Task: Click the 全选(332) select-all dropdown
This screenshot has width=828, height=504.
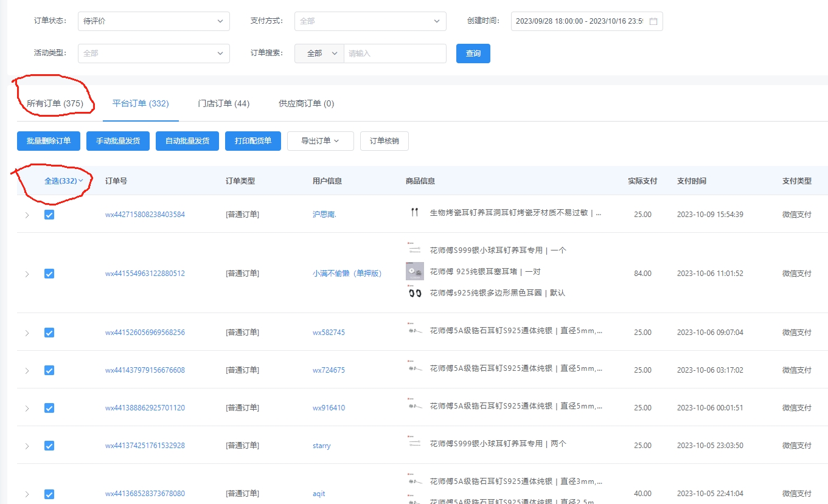Action: (x=63, y=181)
